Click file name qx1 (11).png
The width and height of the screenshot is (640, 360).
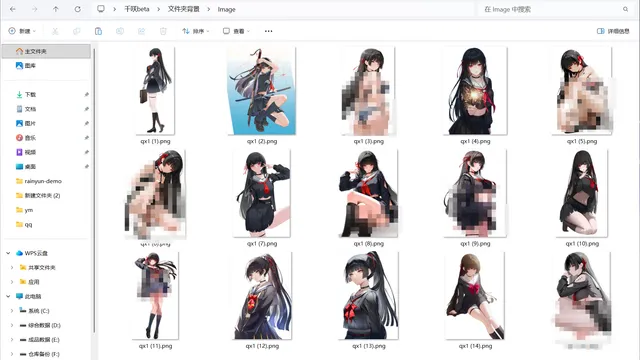pos(155,346)
